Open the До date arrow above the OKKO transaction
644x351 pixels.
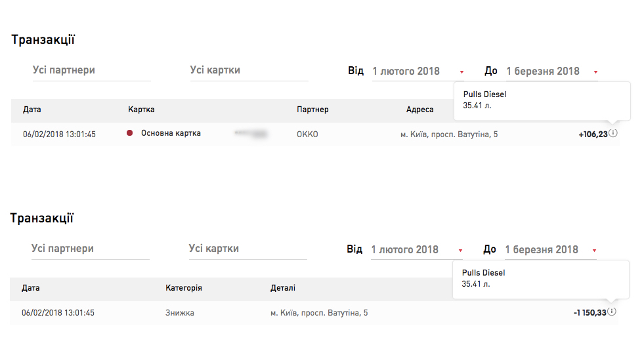pyautogui.click(x=595, y=72)
